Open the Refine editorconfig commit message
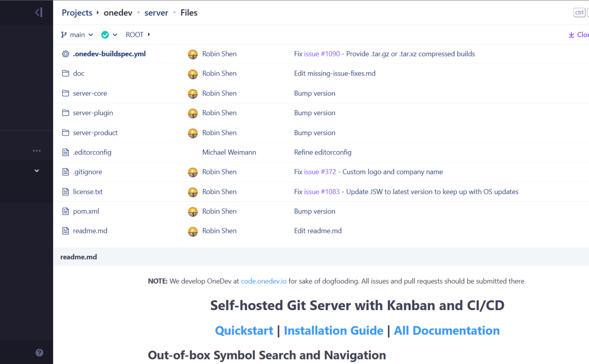The height and width of the screenshot is (364, 589). 323,152
